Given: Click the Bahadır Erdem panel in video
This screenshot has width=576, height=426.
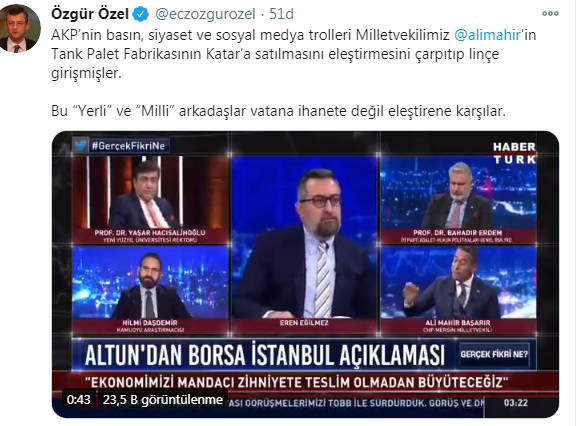Looking at the screenshot, I should pos(458,201).
